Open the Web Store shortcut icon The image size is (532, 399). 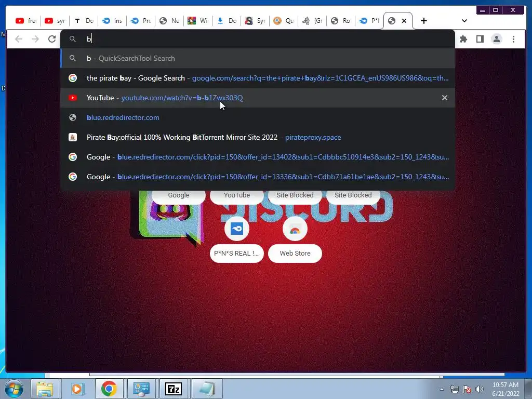(x=295, y=229)
